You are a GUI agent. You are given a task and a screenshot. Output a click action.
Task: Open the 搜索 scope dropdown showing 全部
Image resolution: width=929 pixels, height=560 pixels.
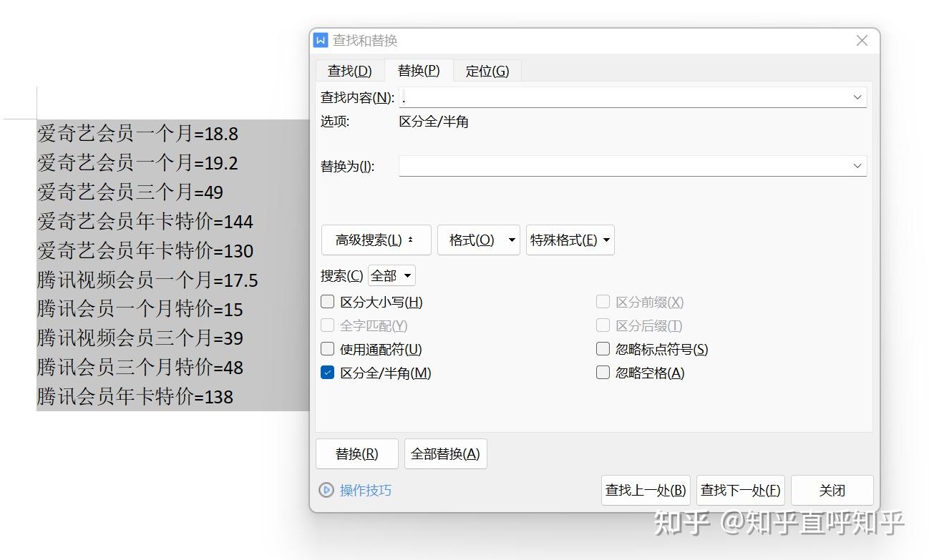(391, 276)
